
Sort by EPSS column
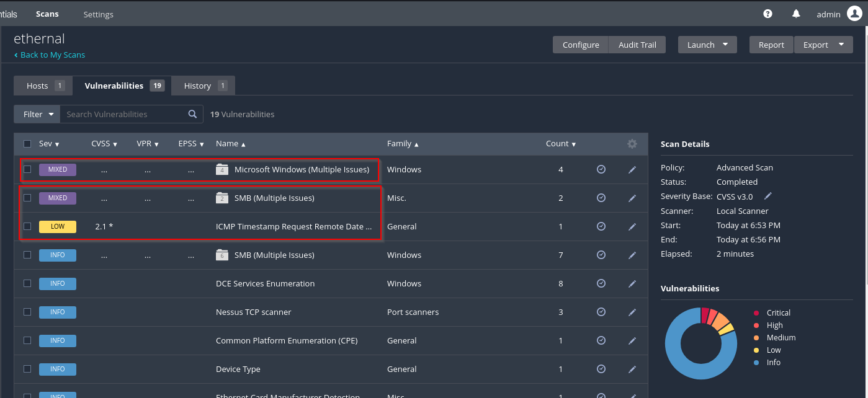click(191, 144)
